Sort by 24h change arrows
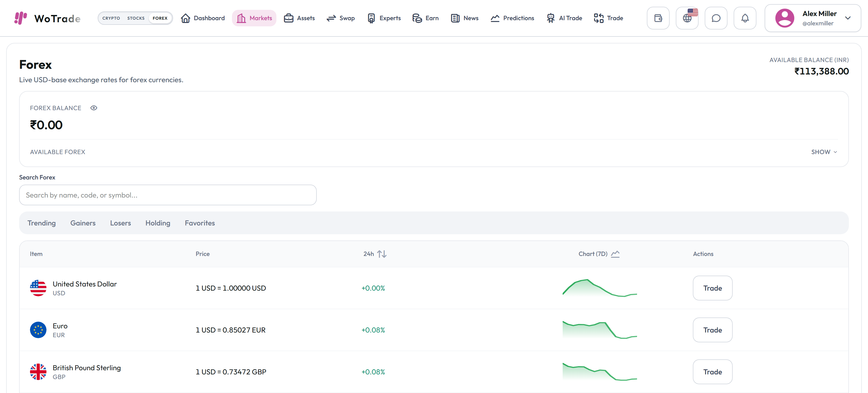 [382, 254]
